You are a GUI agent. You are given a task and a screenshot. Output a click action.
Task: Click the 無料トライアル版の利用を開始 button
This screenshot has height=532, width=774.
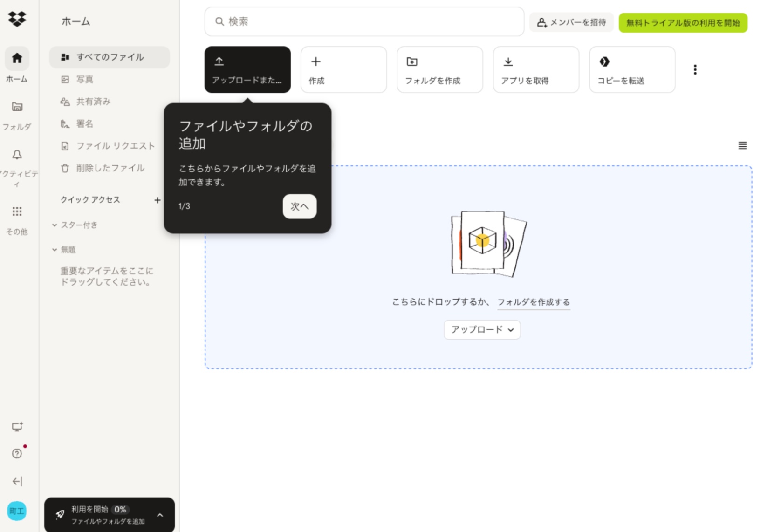tap(683, 23)
